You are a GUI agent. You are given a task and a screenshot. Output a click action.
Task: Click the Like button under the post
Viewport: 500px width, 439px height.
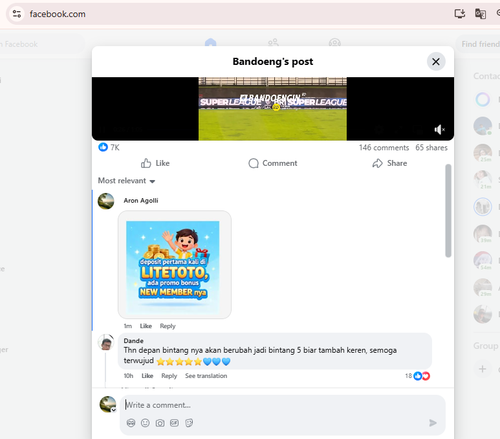[155, 163]
